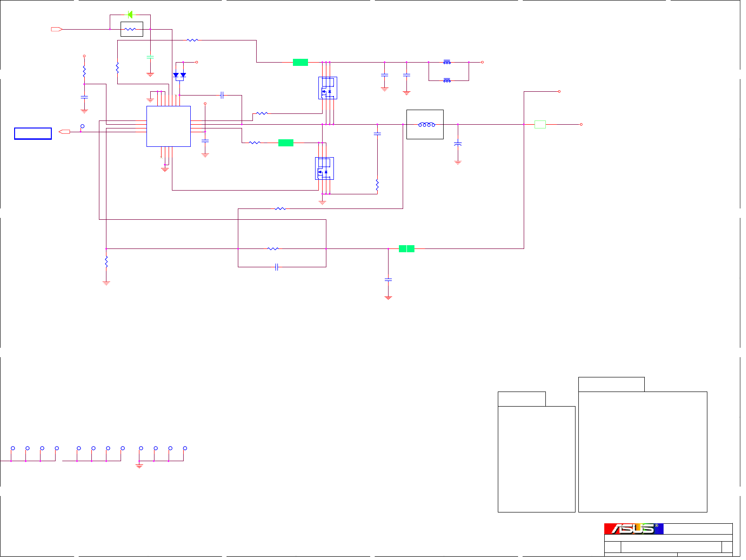Click the red port next to blue rectangle
746x560 pixels.
pos(65,132)
